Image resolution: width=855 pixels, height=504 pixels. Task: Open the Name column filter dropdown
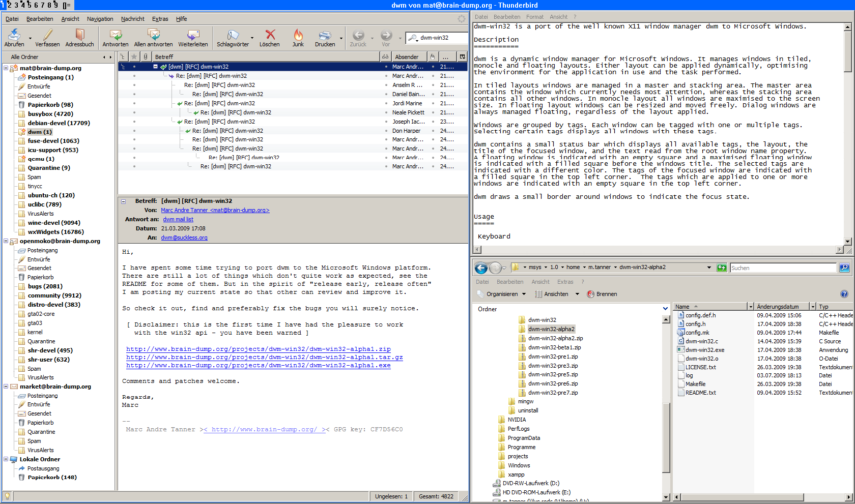750,307
